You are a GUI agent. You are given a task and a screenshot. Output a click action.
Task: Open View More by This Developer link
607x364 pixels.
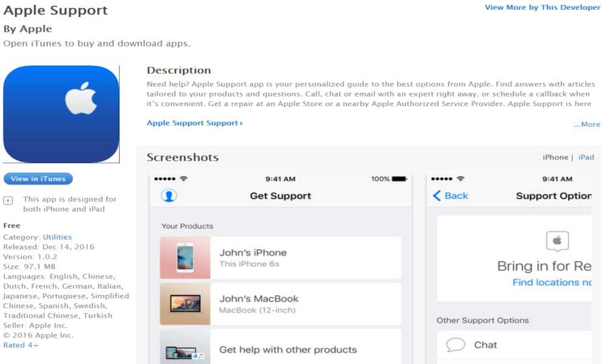[542, 7]
